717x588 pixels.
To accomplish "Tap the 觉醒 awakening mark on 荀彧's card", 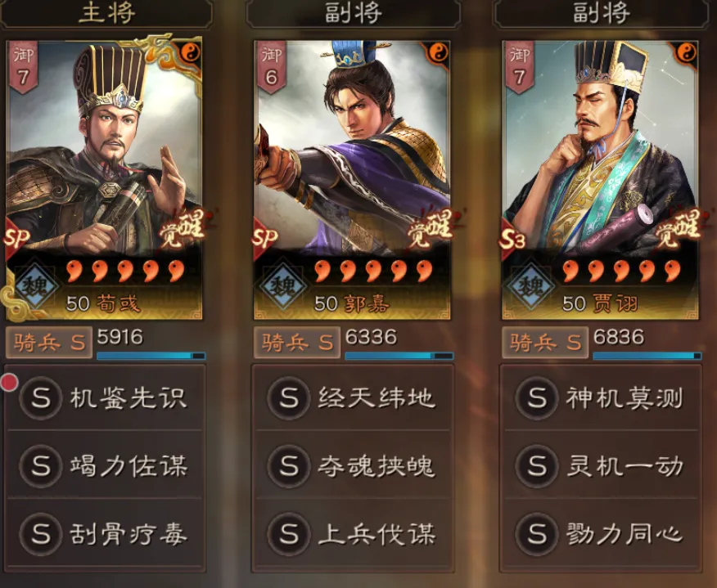I will [182, 228].
